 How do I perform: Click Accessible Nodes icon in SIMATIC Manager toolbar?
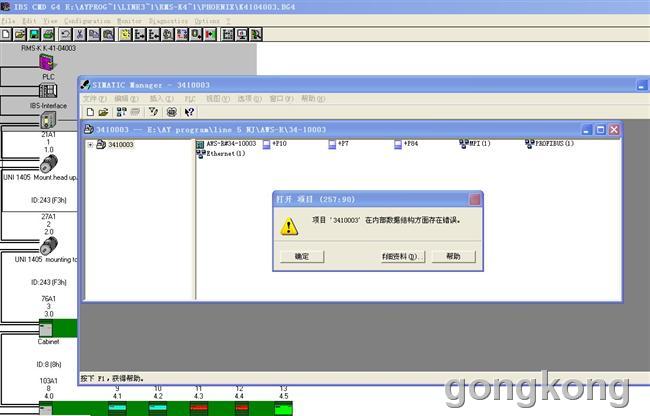click(121, 112)
